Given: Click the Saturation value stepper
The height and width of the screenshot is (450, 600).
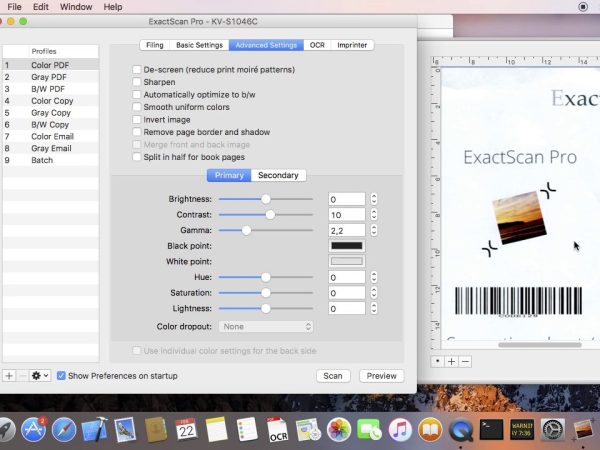Looking at the screenshot, I should pos(374,293).
